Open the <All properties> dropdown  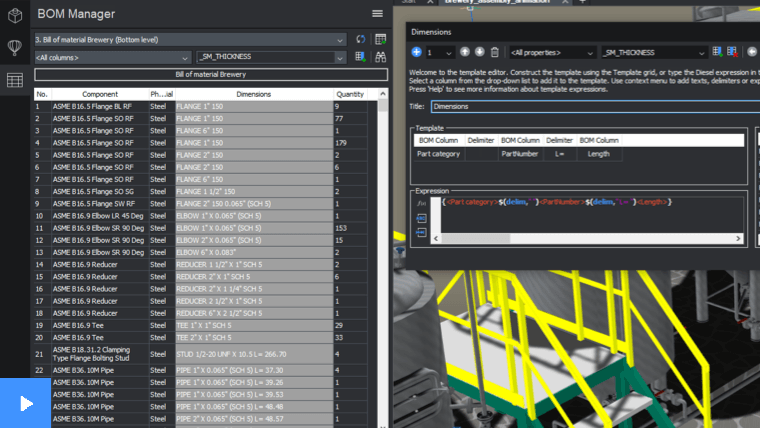[552, 52]
